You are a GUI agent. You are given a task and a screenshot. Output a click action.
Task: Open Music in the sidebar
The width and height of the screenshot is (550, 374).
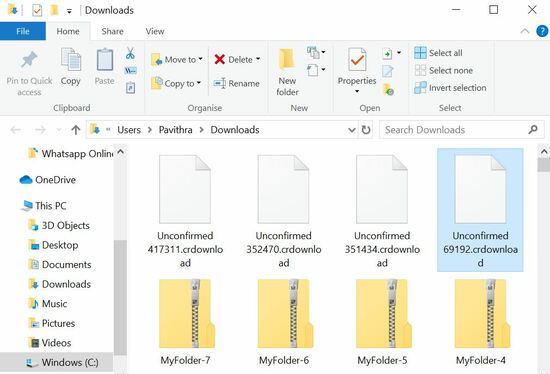tap(48, 304)
